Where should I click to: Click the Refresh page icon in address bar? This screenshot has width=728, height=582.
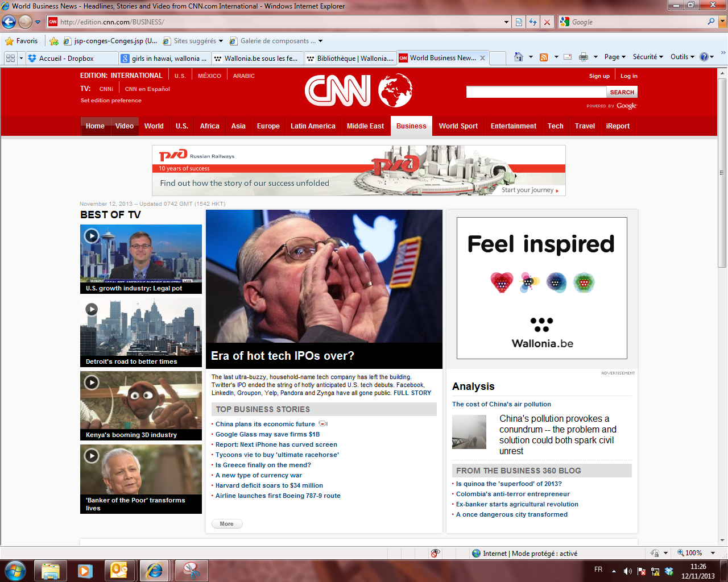point(533,22)
